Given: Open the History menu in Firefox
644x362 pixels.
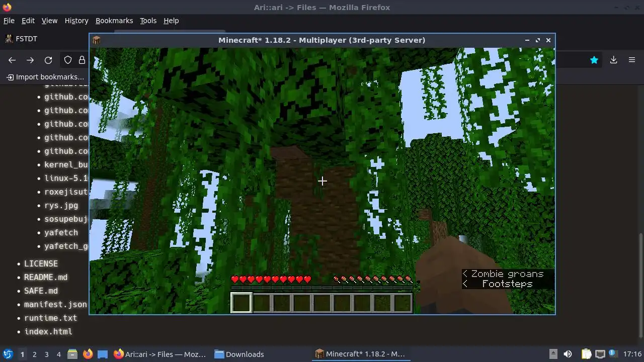Looking at the screenshot, I should click(x=76, y=21).
